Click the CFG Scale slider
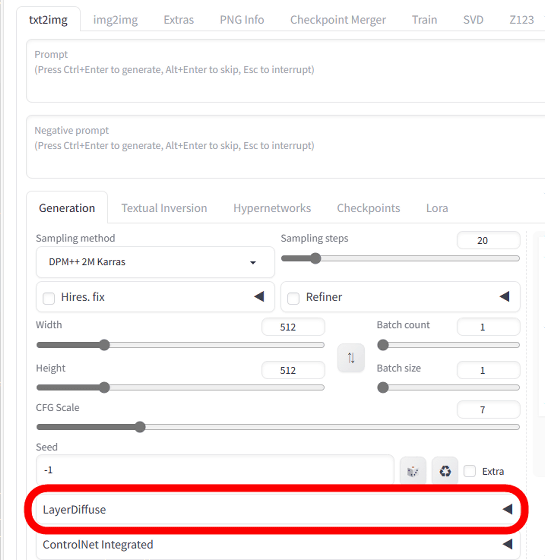545x560 pixels. [x=278, y=427]
